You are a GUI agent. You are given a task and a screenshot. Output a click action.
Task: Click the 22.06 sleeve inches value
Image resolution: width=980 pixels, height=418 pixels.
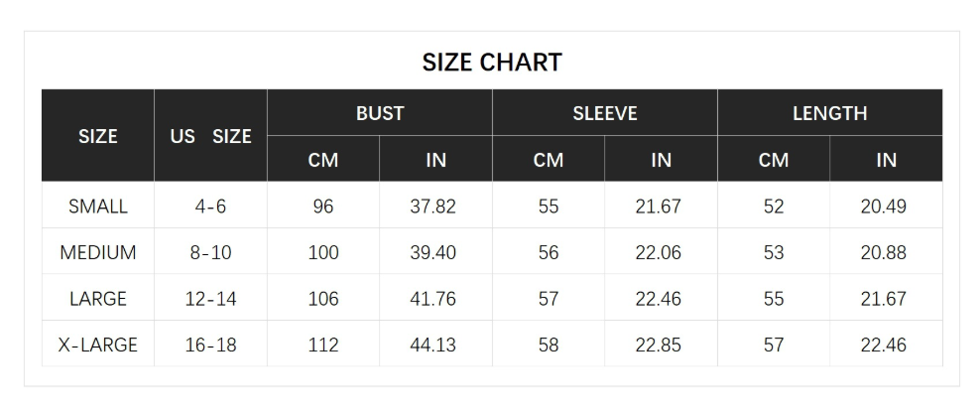659,252
